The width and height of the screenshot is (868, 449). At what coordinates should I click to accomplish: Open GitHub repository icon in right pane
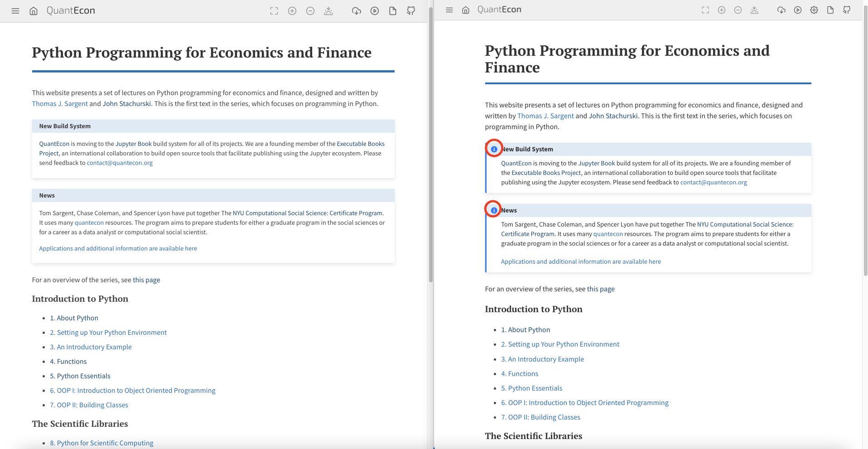tap(847, 10)
